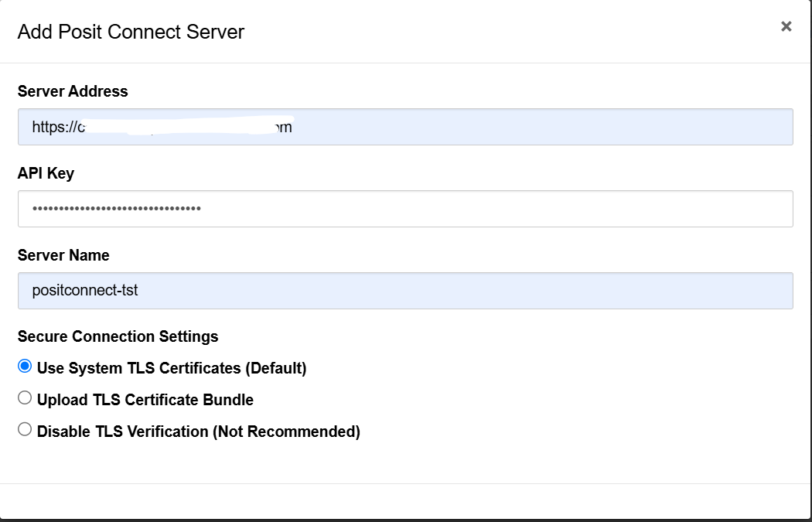The image size is (812, 522).
Task: Click the Server Address label
Action: pos(73,91)
